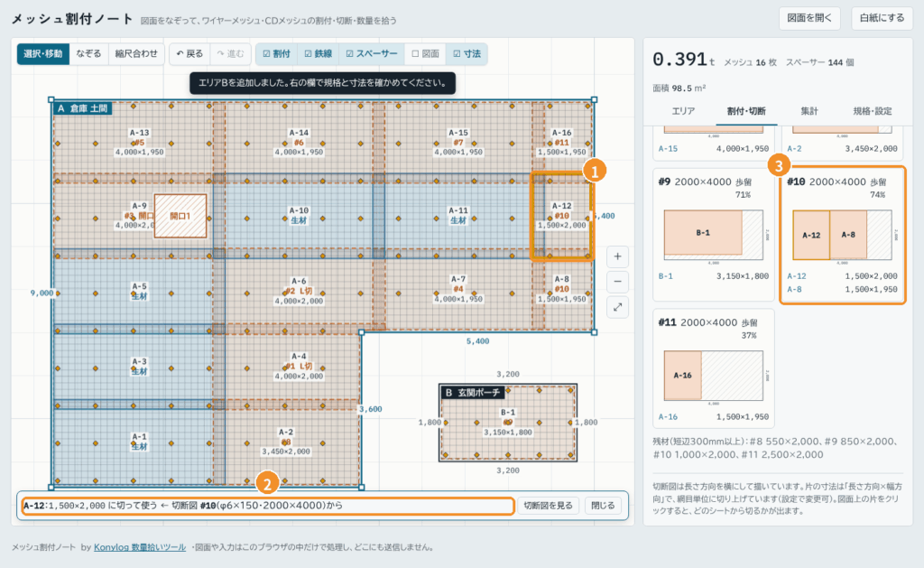This screenshot has height=568, width=924.
Task: Select mesh piece A-10 生材 on the plan
Action: [299, 215]
